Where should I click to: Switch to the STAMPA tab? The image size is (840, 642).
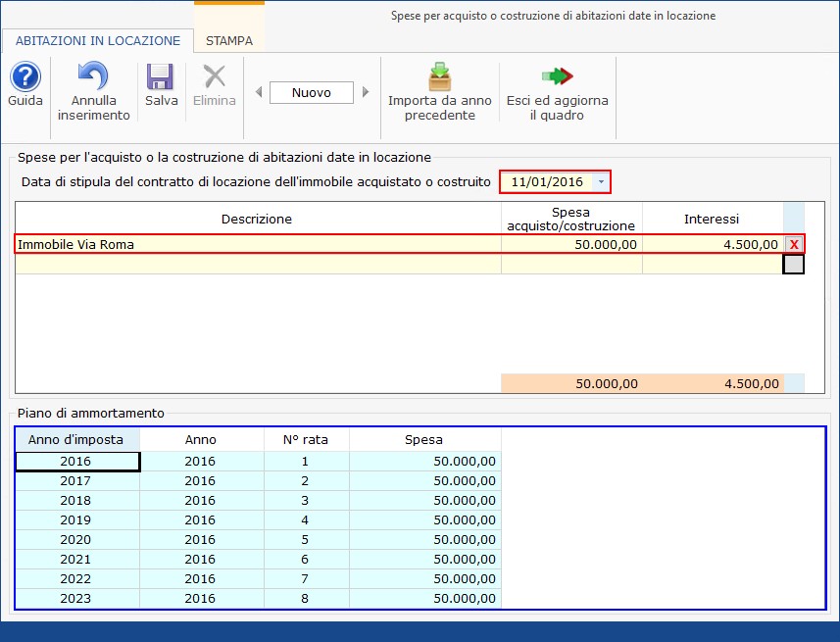[228, 41]
